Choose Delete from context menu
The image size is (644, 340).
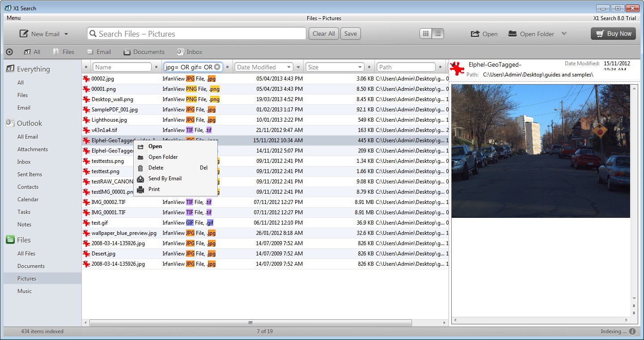pos(175,168)
